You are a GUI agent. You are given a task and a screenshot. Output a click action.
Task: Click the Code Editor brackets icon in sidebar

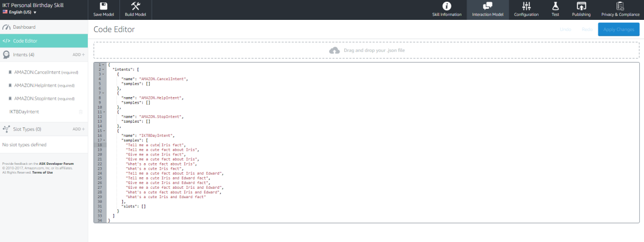tap(6, 41)
